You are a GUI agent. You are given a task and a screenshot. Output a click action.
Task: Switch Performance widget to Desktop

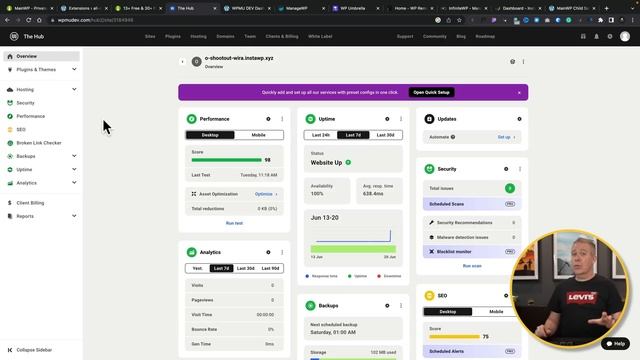pyautogui.click(x=210, y=135)
